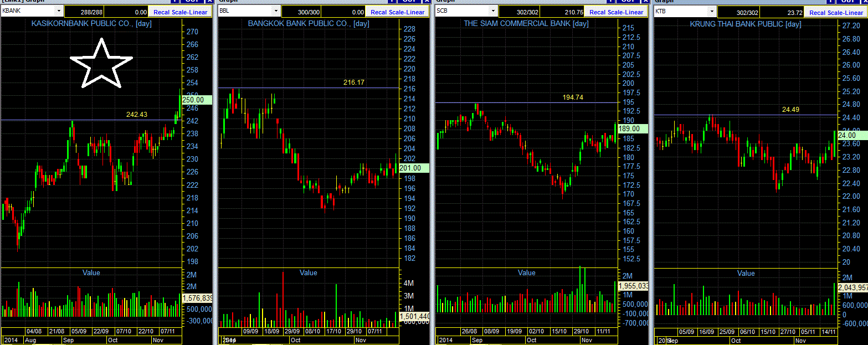Click the 198 price axis label on KBANK
The width and height of the screenshot is (868, 345).
click(x=192, y=261)
